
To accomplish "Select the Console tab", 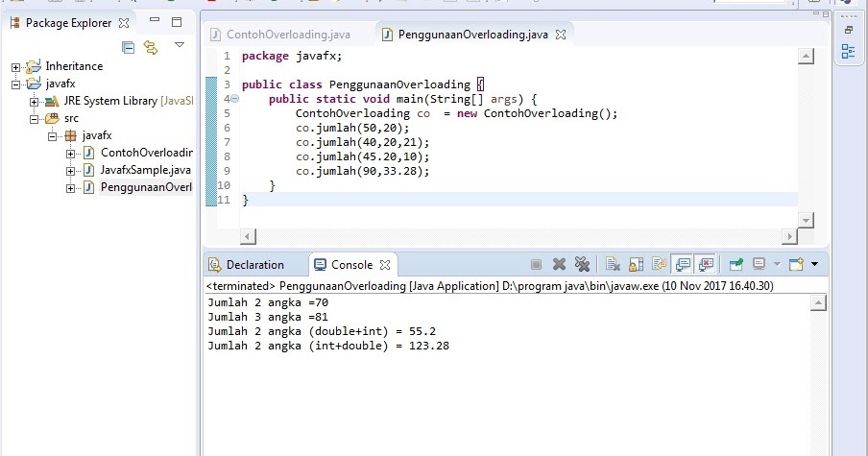I will 351,265.
